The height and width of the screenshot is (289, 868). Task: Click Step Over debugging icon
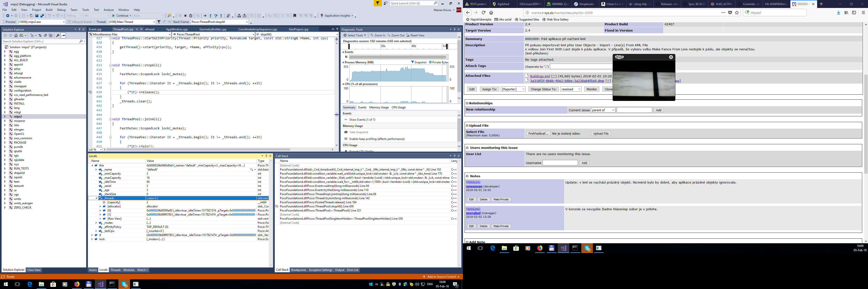(x=216, y=15)
